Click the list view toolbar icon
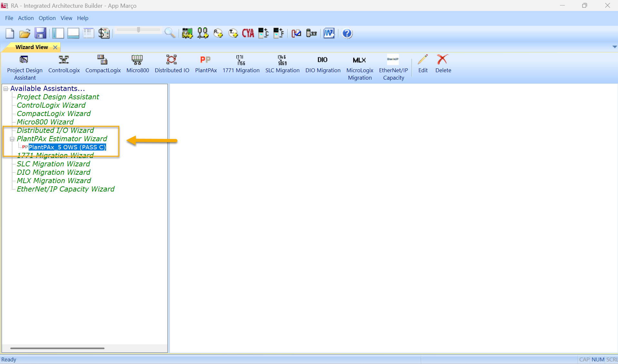Screen dimensions: 618x364 88,33
